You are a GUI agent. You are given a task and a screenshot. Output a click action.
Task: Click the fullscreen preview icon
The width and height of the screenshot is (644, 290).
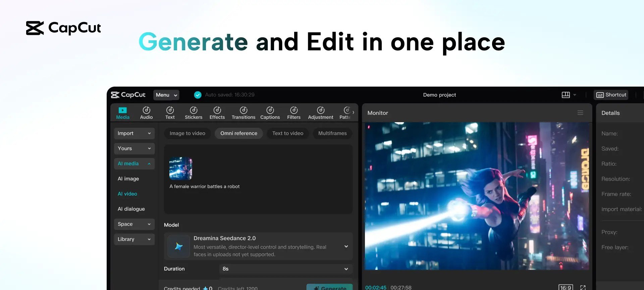[583, 287]
